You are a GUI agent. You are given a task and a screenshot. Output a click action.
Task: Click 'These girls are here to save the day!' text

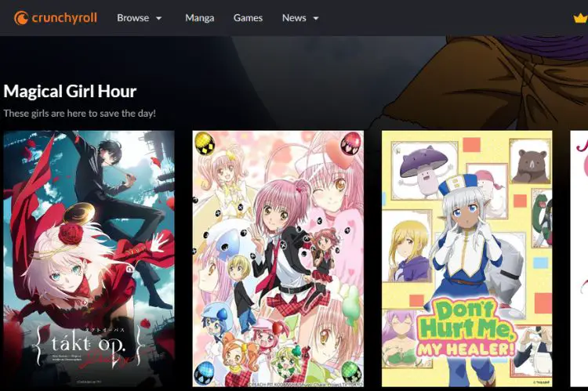79,113
